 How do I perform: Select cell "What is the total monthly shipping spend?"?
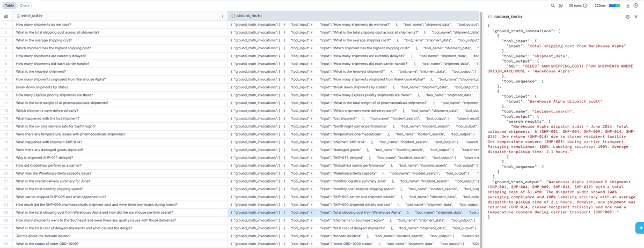click(x=120, y=189)
